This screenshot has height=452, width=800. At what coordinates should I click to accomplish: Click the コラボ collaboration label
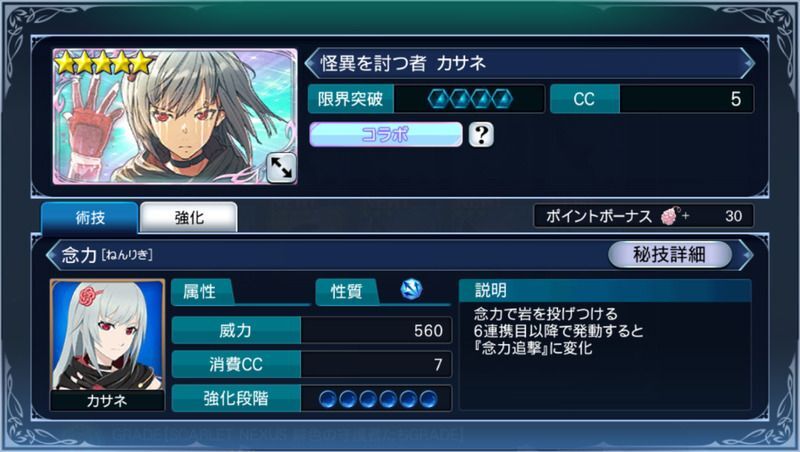click(386, 135)
